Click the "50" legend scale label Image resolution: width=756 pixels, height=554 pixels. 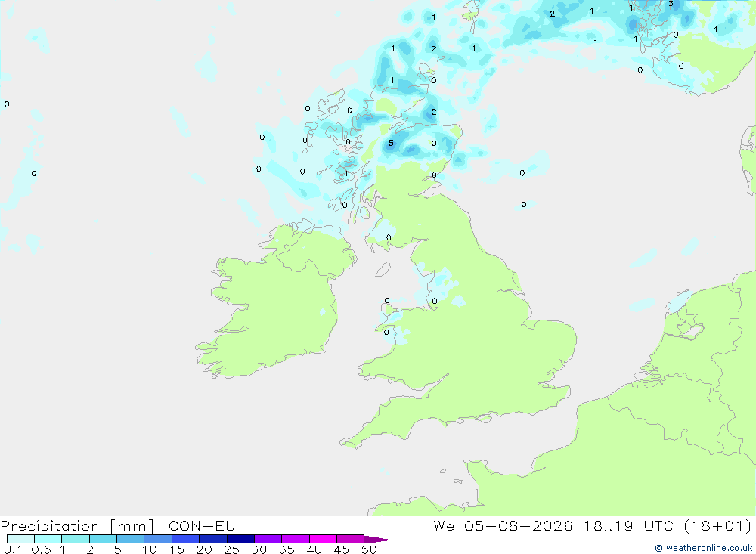coord(369,549)
